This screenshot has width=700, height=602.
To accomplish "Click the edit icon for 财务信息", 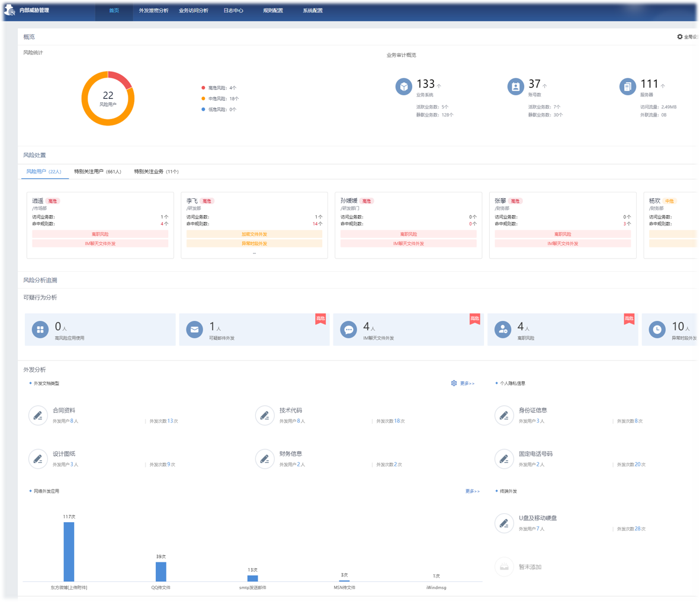I will [265, 459].
